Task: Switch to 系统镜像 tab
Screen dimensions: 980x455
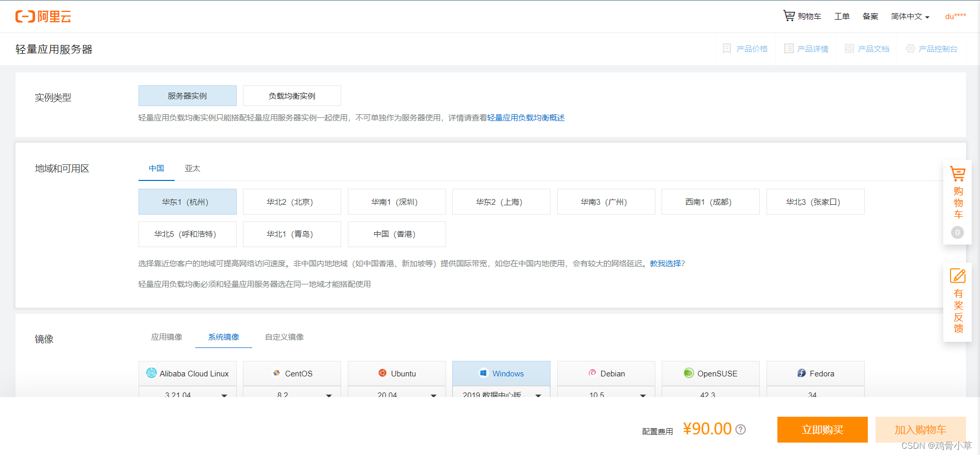Action: [x=224, y=337]
